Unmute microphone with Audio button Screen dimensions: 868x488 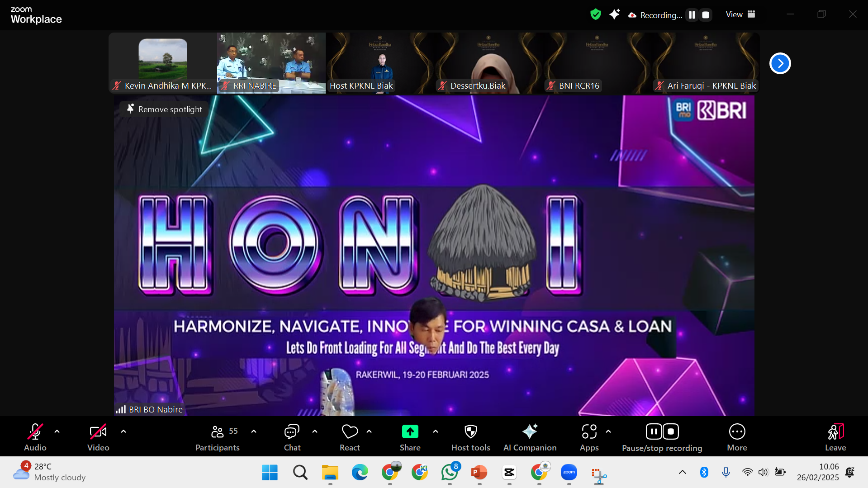(35, 437)
